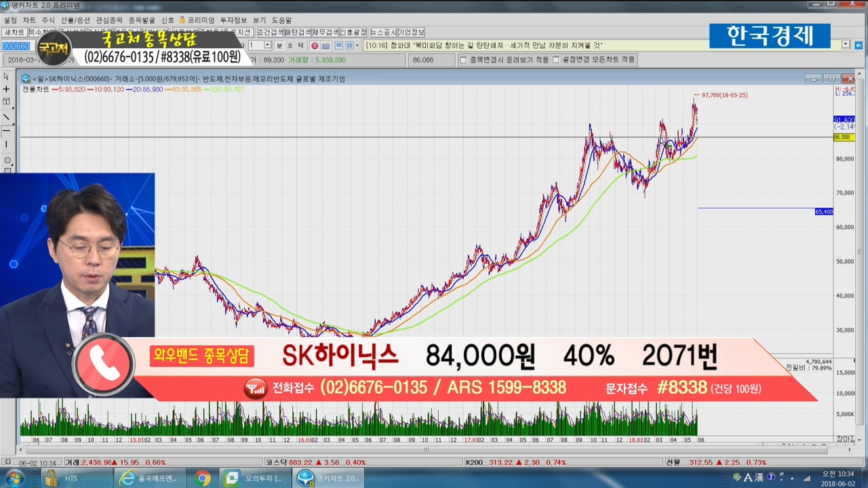Switch to single-pane chart layout icon
Viewport: 868px width, 488px height.
338,45
